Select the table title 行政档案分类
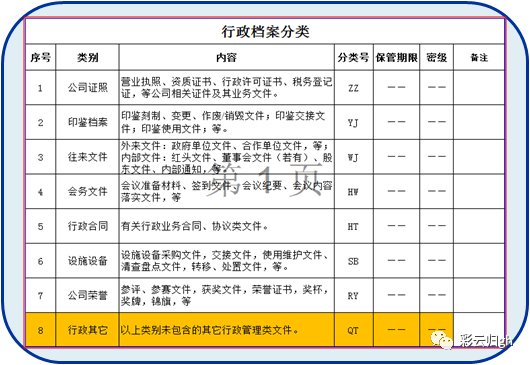This screenshot has width=530, height=365. 265,32
